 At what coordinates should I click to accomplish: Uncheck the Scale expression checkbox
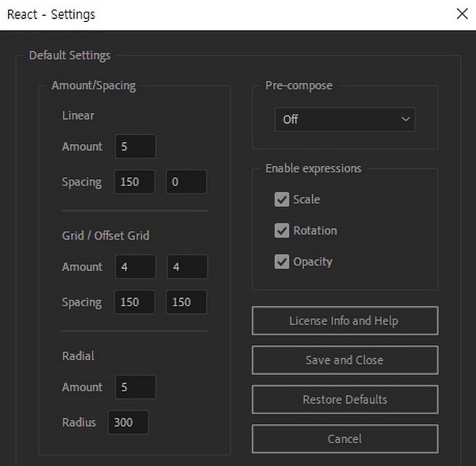(x=282, y=199)
